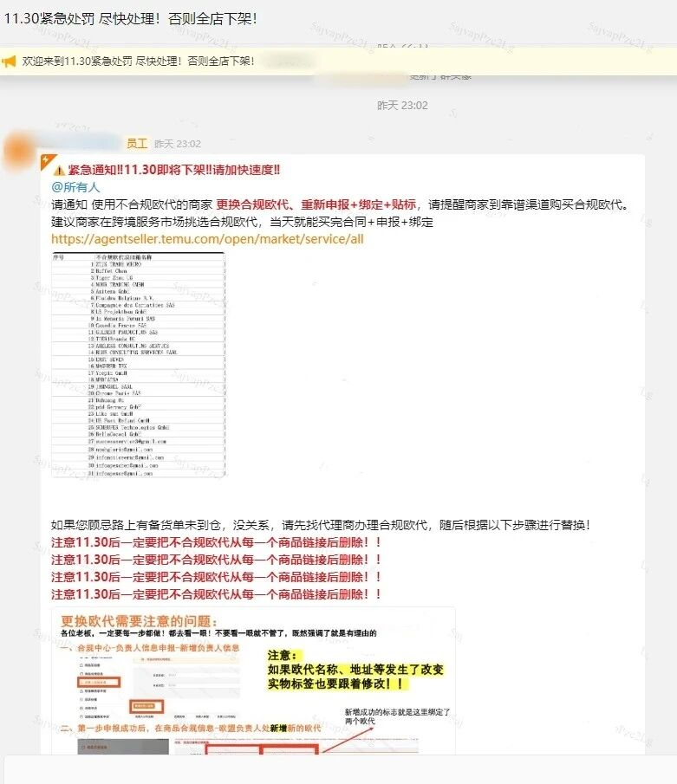Screen dimensions: 677x784
Task: Click row 20 'Chrome Paris SAS' in the table
Action: [x=138, y=393]
